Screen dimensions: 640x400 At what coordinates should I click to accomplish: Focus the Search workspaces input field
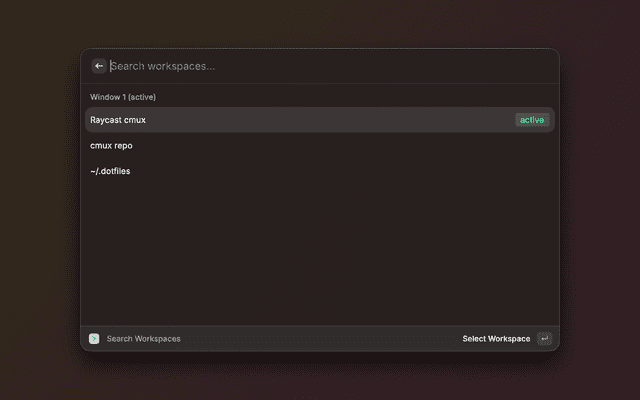click(320, 66)
